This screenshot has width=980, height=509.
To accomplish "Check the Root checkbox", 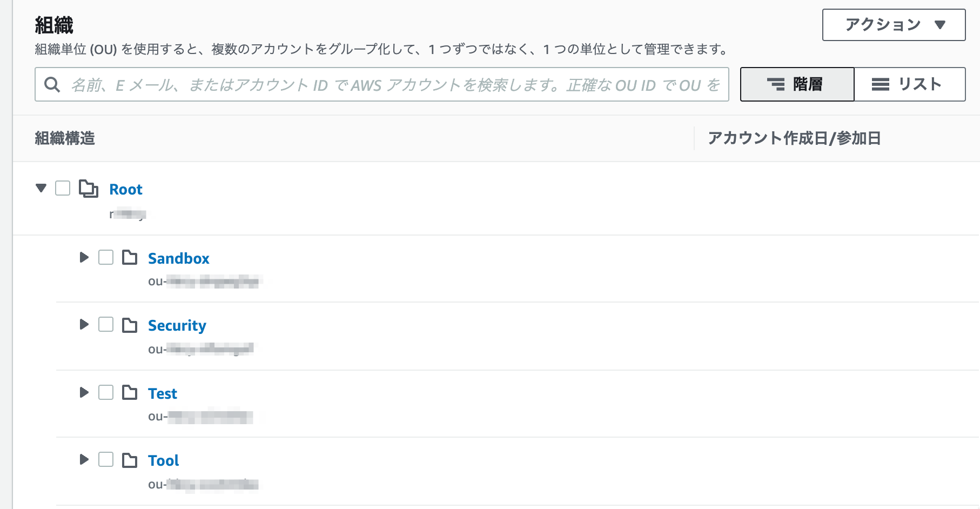I will point(63,188).
